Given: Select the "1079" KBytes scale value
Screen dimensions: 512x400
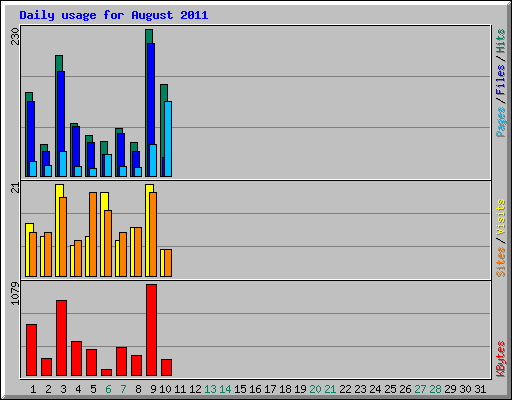Looking at the screenshot, I should (15, 293).
